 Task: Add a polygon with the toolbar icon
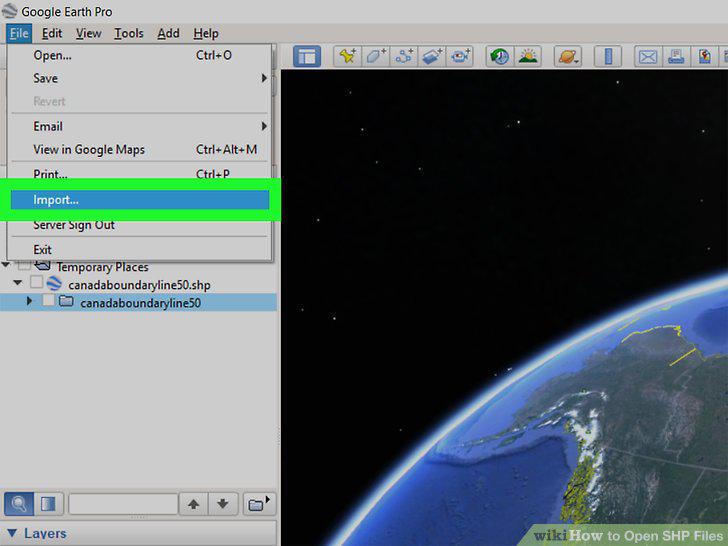pos(376,57)
